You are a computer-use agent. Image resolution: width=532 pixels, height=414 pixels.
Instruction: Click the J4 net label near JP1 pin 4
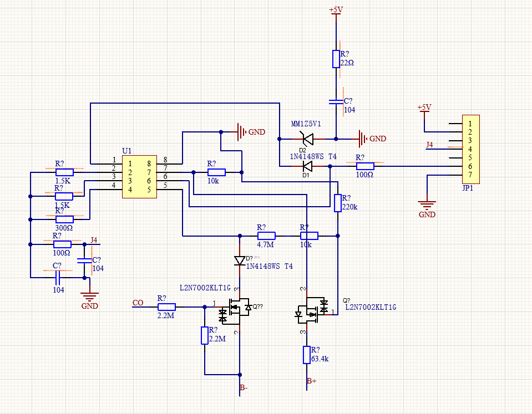[x=429, y=145]
